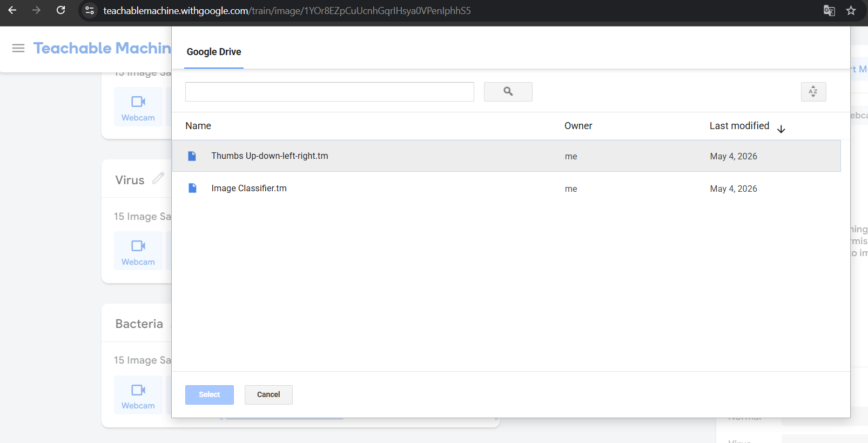Edit the Virus class name pencil icon

tap(158, 178)
